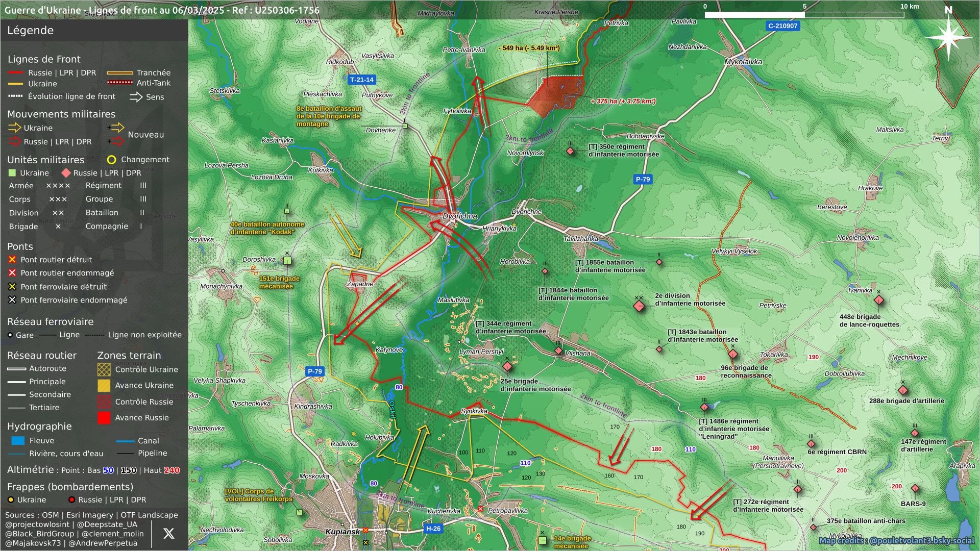Image resolution: width=980 pixels, height=551 pixels.
Task: Click the blue 'Fleuve' swatch in Hydrographie
Action: tap(18, 440)
